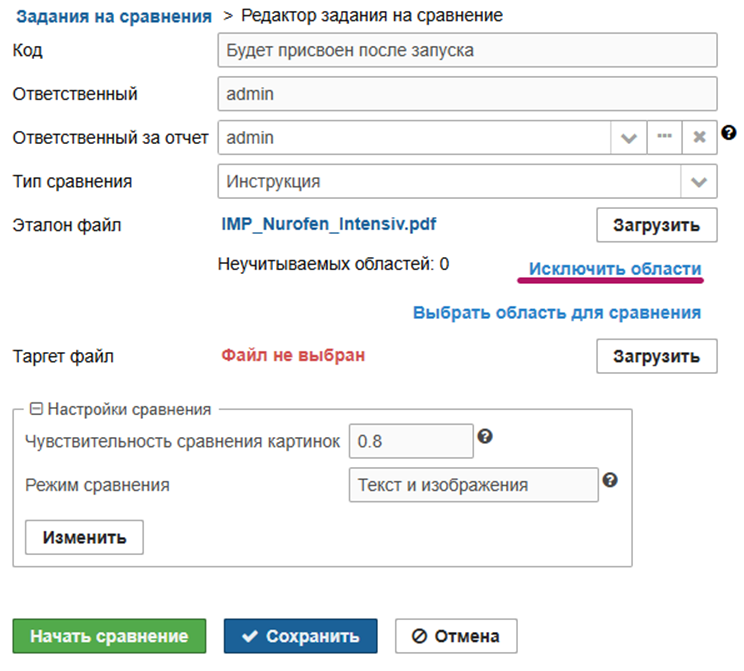The width and height of the screenshot is (744, 671).
Task: Click the Отмена button
Action: 456,636
